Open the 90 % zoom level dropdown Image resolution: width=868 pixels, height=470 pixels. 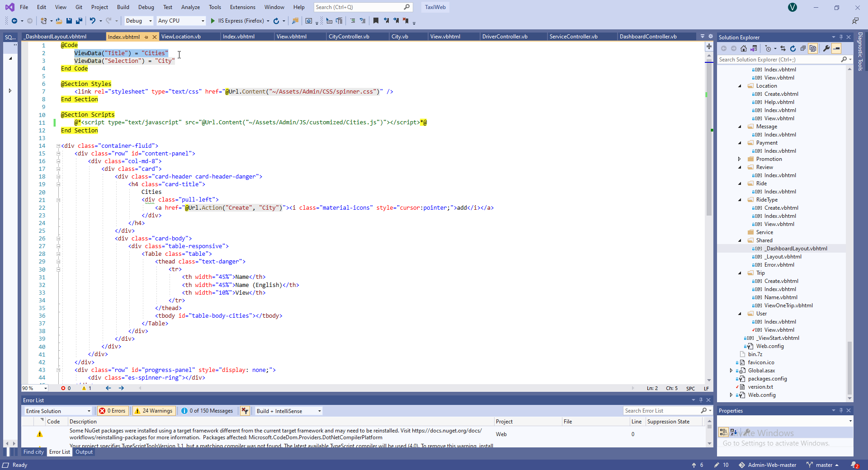pyautogui.click(x=35, y=388)
